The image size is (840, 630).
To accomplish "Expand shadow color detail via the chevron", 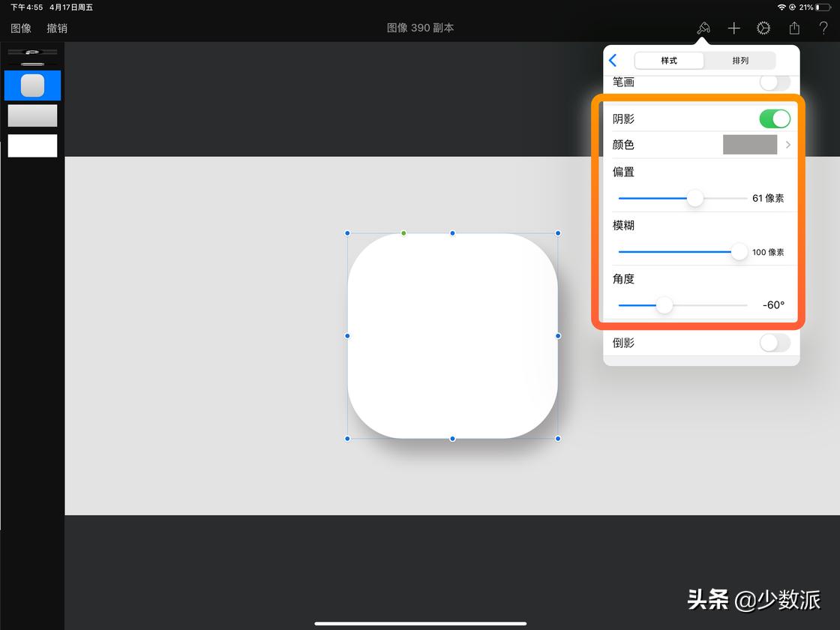I will pos(787,144).
